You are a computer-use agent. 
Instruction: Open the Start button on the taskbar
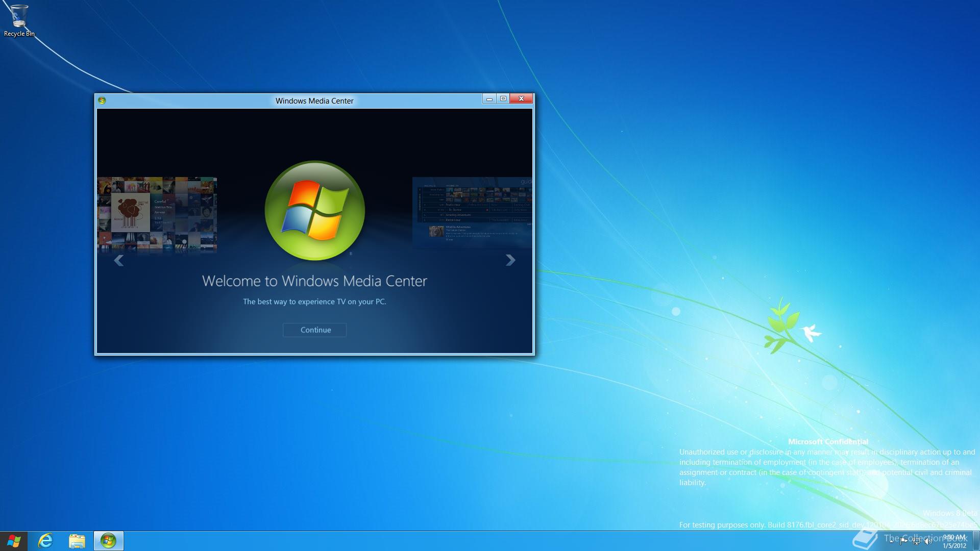pyautogui.click(x=14, y=541)
